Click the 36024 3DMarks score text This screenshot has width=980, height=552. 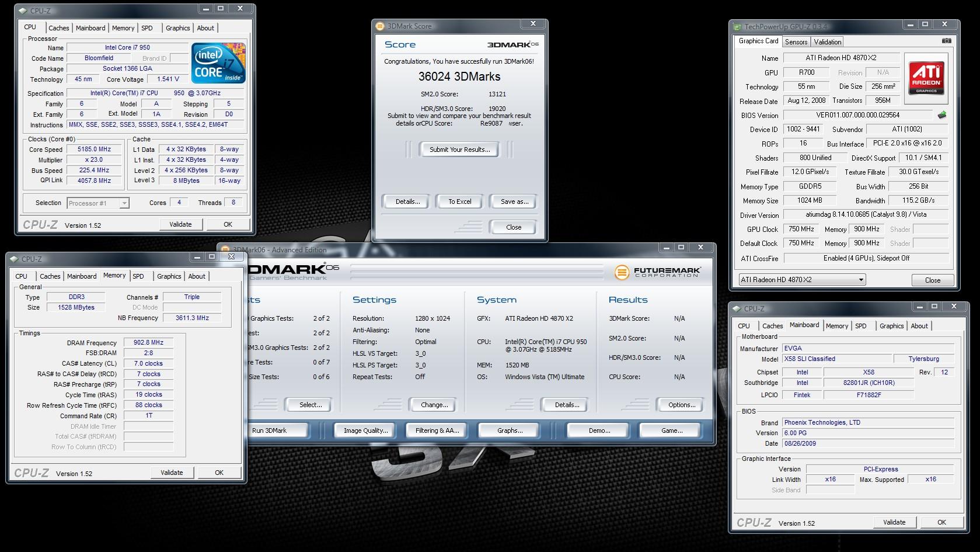click(459, 77)
